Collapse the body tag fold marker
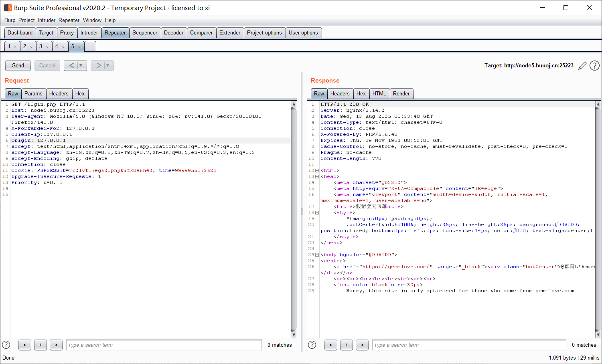Viewport: 602px width, 364px height. (x=317, y=255)
